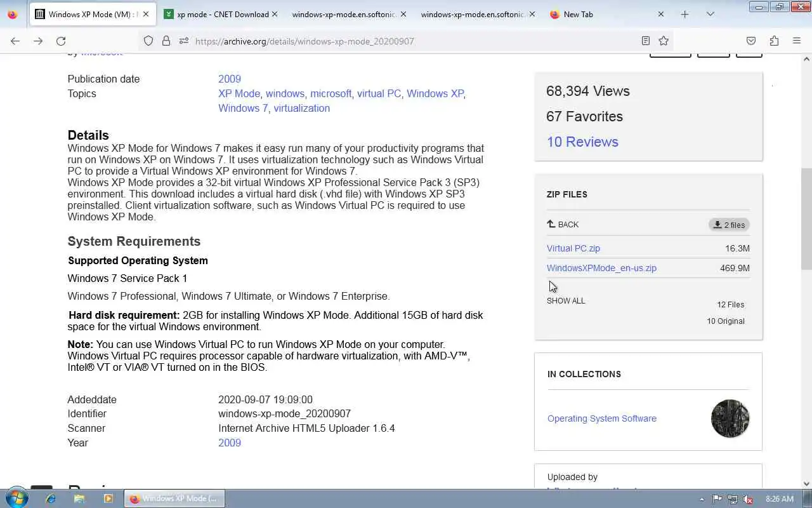Image resolution: width=812 pixels, height=508 pixels.
Task: Open the microsoft topic link
Action: tap(331, 93)
